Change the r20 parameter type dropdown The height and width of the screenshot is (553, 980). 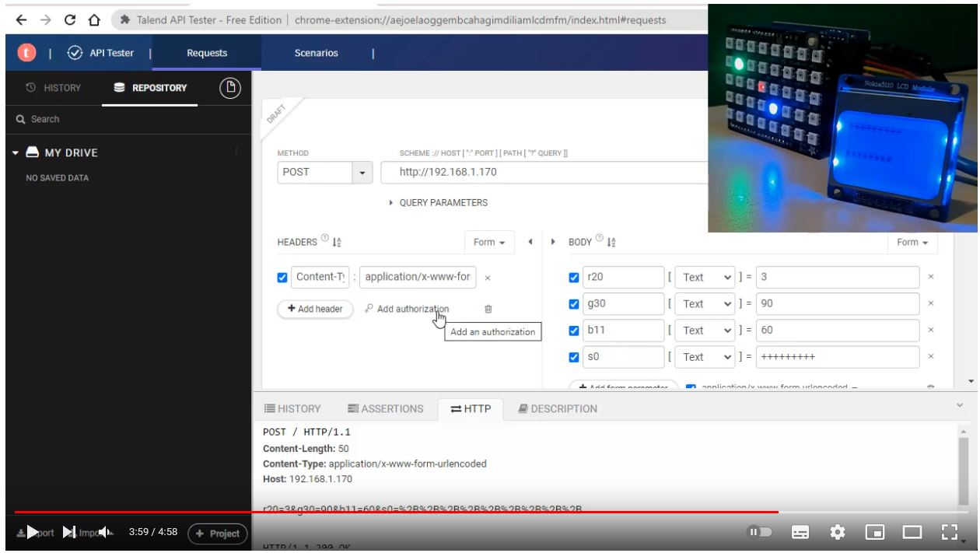[x=705, y=277]
